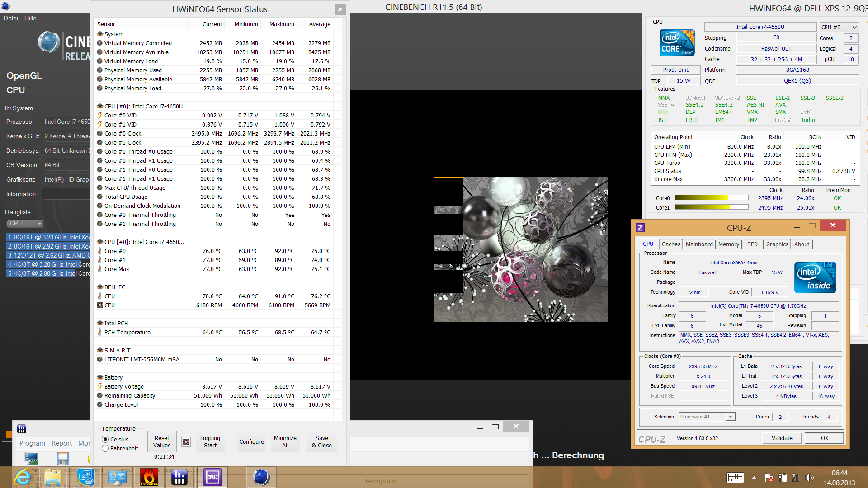Viewport: 868px width, 488px height.
Task: Click the Cinebench taskbar icon
Action: point(261,477)
